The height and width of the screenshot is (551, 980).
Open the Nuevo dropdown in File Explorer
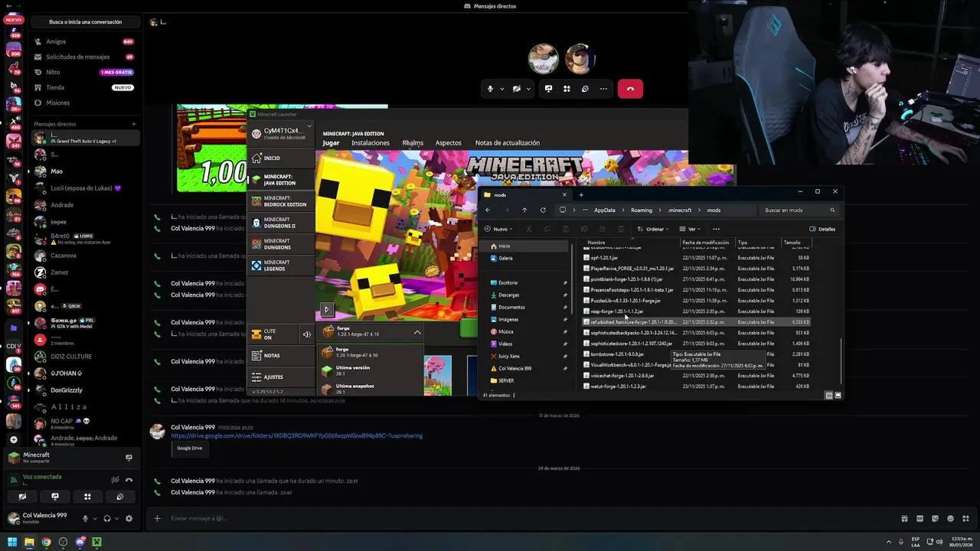coord(498,229)
